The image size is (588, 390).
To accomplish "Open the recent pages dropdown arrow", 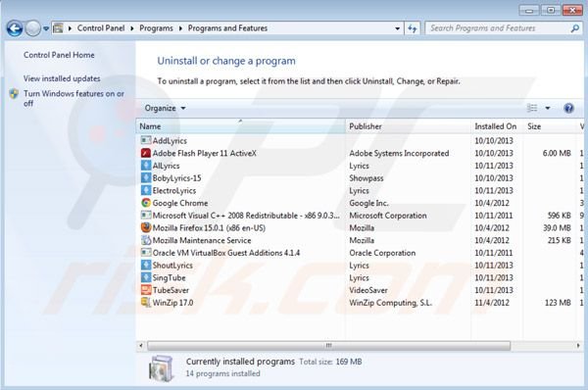I will point(46,28).
